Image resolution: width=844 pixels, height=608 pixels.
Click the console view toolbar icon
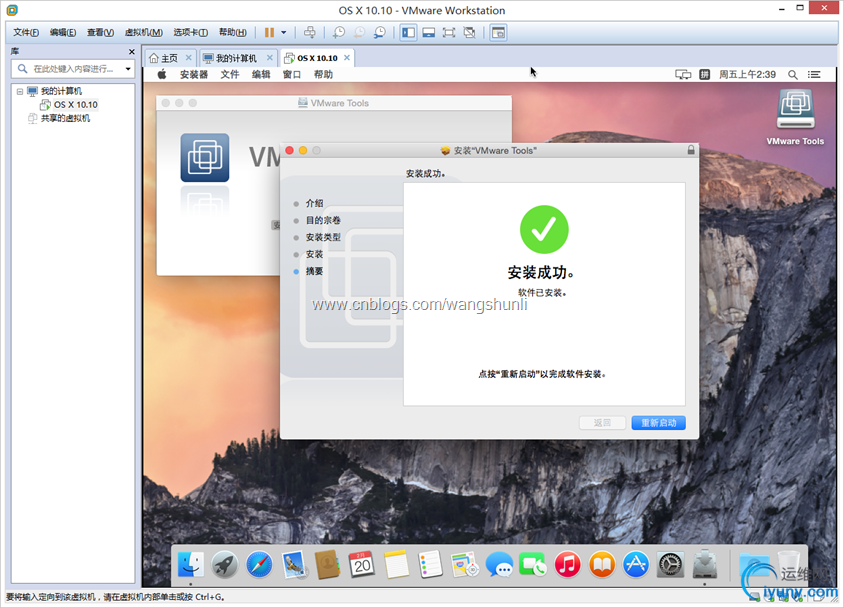click(498, 33)
